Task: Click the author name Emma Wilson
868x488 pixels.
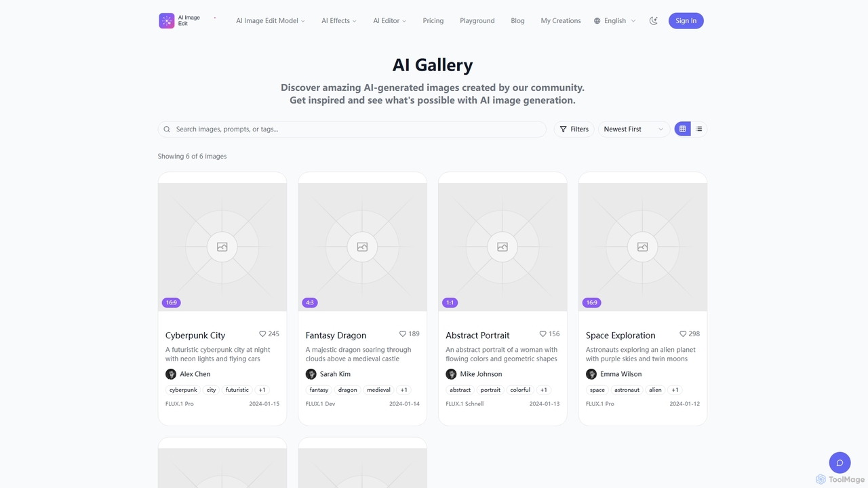Action: coord(620,374)
